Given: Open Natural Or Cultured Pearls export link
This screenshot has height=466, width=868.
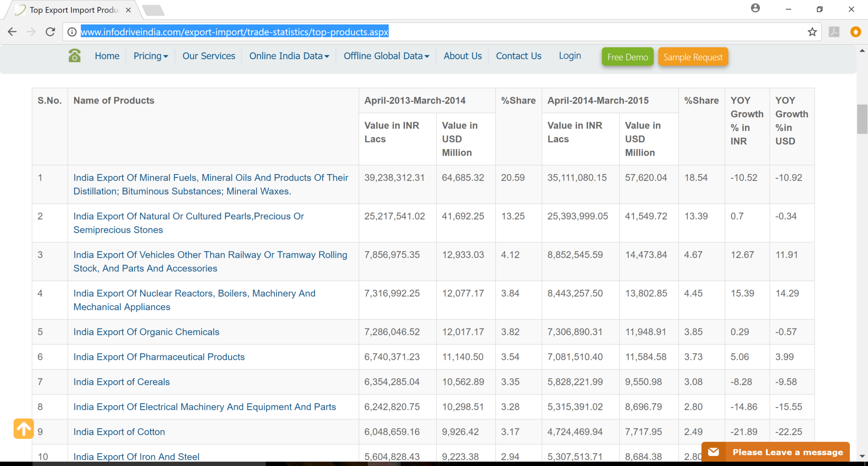Looking at the screenshot, I should point(189,223).
